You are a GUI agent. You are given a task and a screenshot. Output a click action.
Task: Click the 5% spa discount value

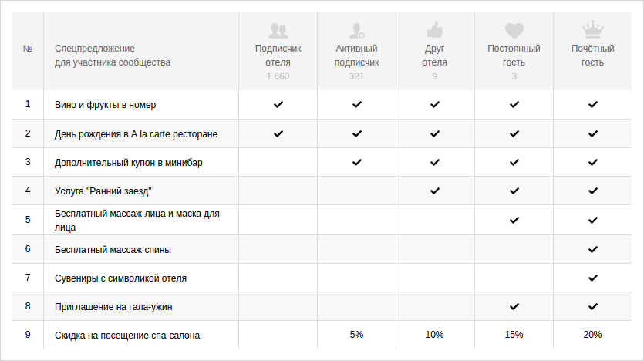356,335
